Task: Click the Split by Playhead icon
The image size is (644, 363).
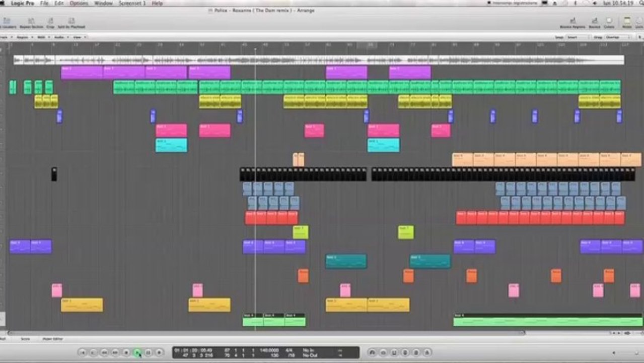Action: 71,22
